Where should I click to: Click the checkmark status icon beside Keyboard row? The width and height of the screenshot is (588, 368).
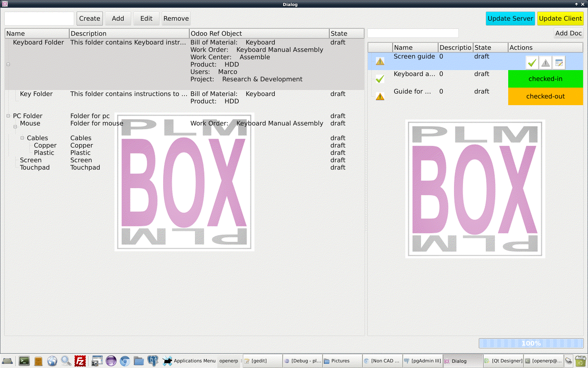[380, 79]
